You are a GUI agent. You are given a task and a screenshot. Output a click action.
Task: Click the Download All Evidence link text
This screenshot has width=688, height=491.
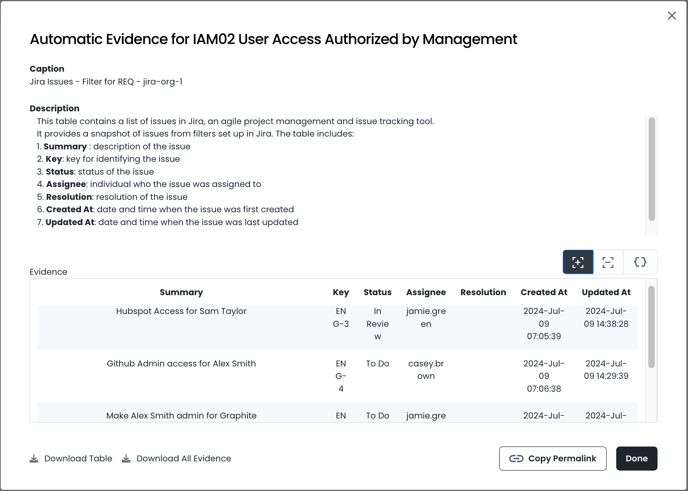tap(183, 459)
